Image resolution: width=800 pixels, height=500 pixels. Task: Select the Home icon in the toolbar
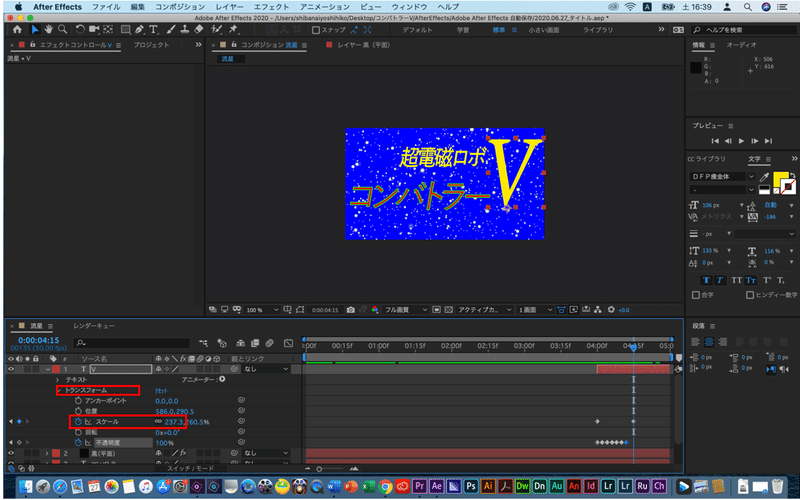click(17, 30)
